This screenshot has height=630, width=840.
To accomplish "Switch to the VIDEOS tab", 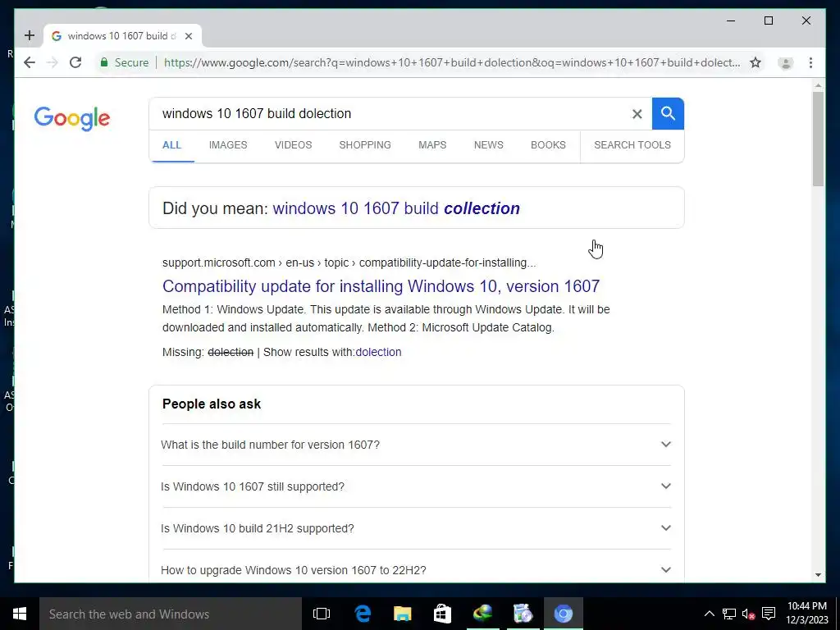I will (x=293, y=145).
